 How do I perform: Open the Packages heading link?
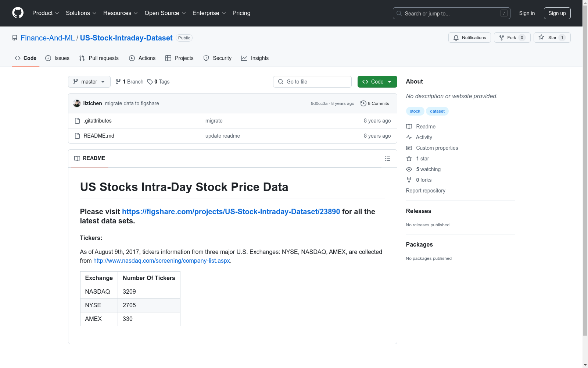click(419, 244)
